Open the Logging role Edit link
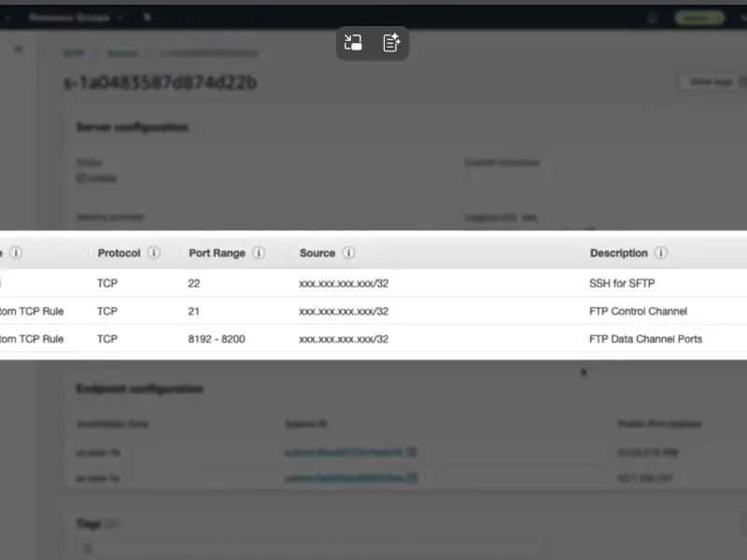Viewport: 747px width, 560px height. 529,217
